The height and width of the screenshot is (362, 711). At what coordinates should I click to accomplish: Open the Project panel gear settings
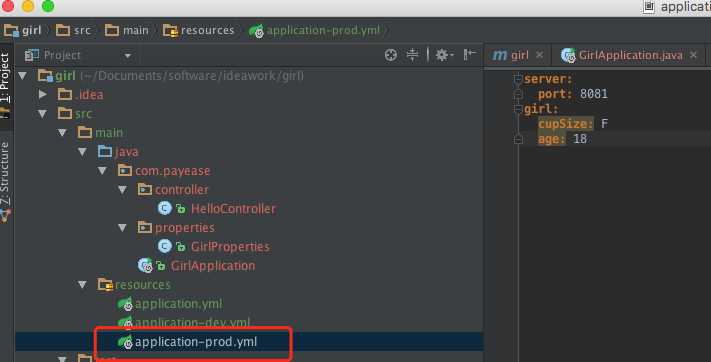pyautogui.click(x=444, y=55)
